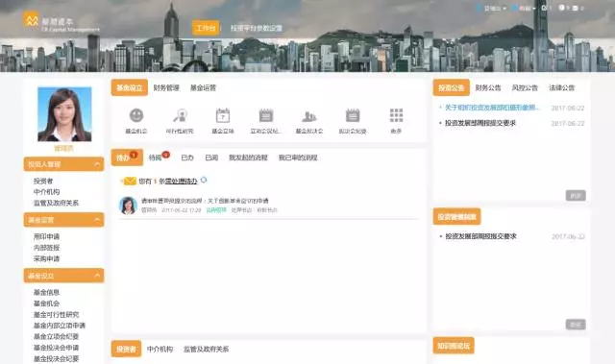The image size is (615, 364).
Task: Open the 可行性研究 magnifier icon
Action: tap(180, 115)
